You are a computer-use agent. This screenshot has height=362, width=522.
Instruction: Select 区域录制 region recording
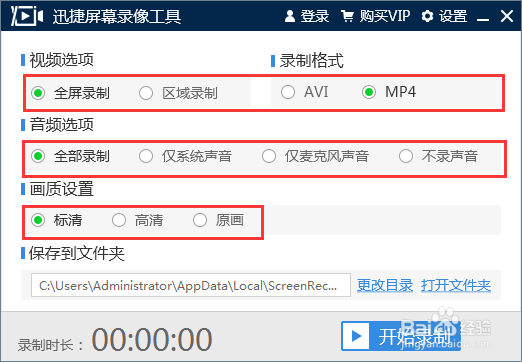click(178, 93)
